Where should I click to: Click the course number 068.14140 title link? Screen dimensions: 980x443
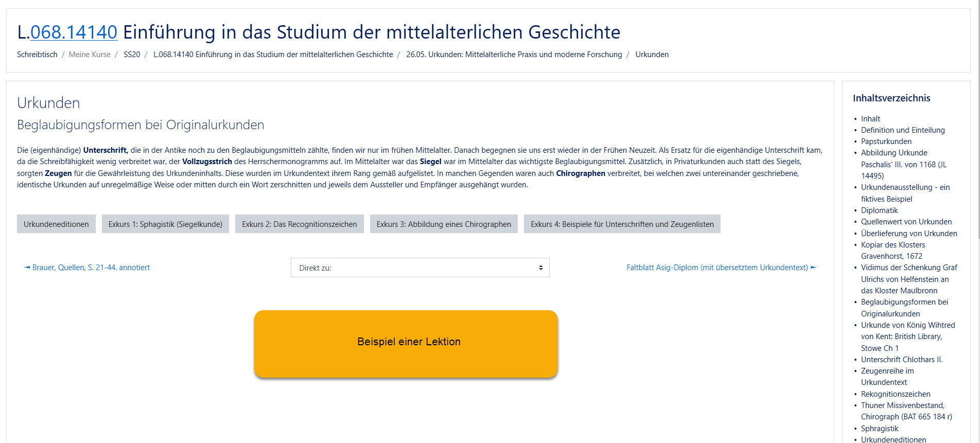pos(74,32)
